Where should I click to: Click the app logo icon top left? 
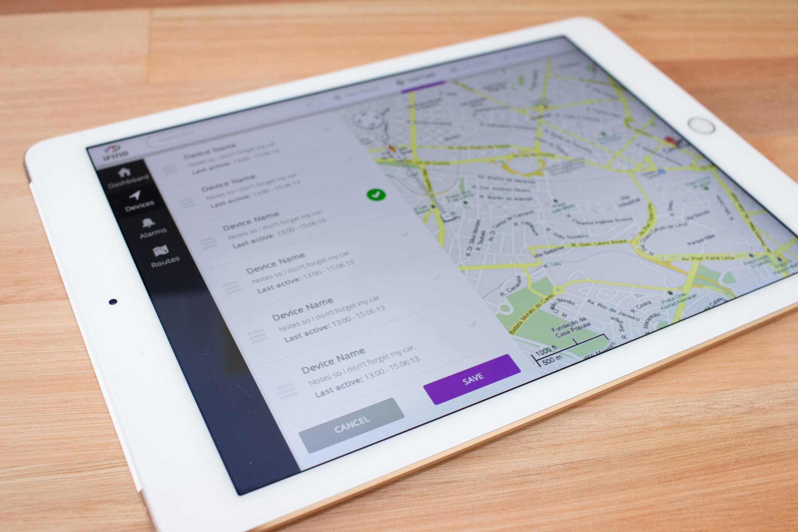pos(114,150)
